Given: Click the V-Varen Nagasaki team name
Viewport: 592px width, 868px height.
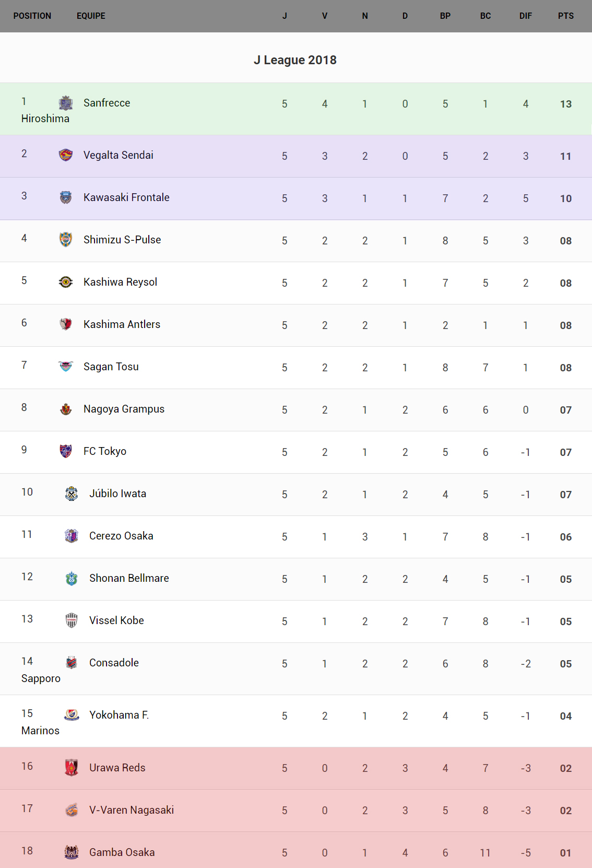Looking at the screenshot, I should point(132,810).
